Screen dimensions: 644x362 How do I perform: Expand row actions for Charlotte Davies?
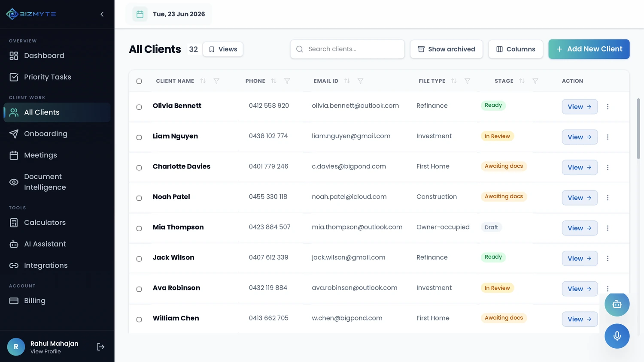tap(608, 168)
